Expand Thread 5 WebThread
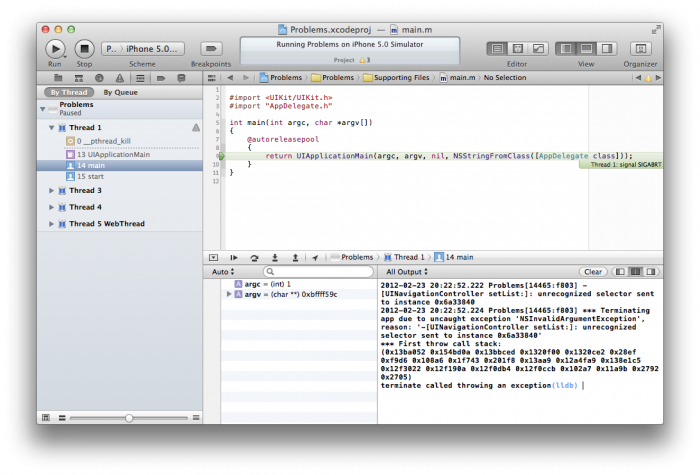Image resolution: width=700 pixels, height=475 pixels. [x=51, y=224]
